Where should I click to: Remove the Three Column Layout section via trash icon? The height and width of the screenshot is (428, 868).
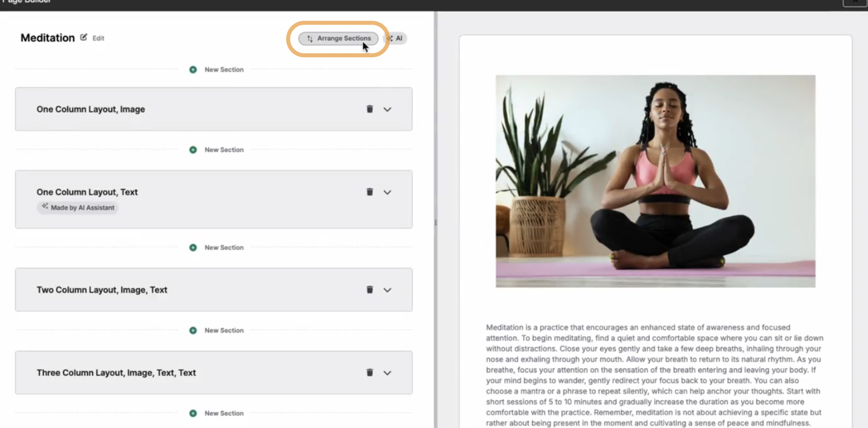[370, 372]
